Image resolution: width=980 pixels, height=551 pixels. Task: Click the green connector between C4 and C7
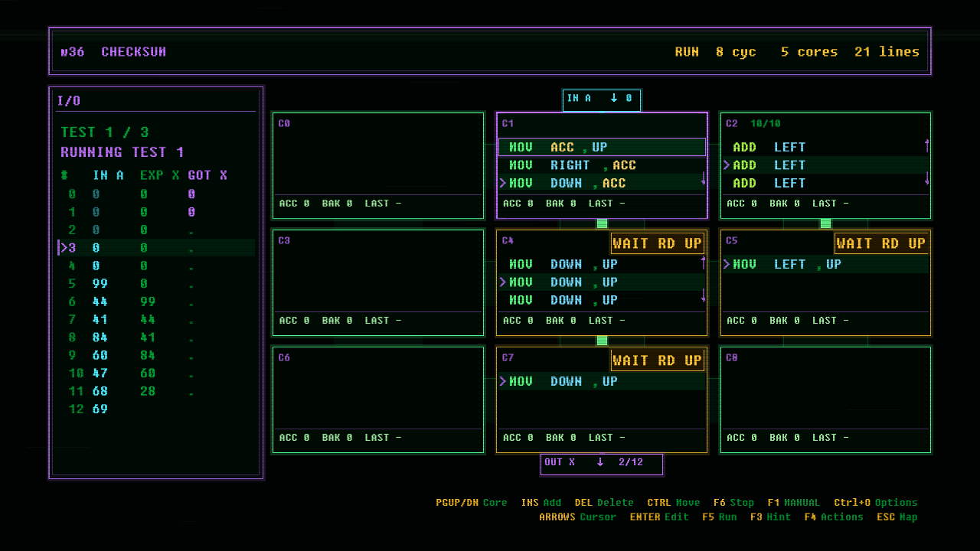pos(602,341)
